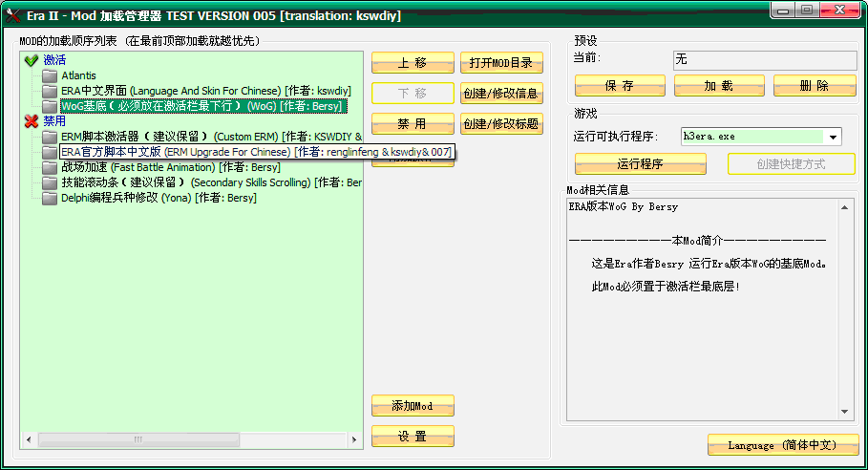Screen dimensions: 868x470
Task: Click the folder icon beside WoG基底 mod
Action: (x=50, y=106)
